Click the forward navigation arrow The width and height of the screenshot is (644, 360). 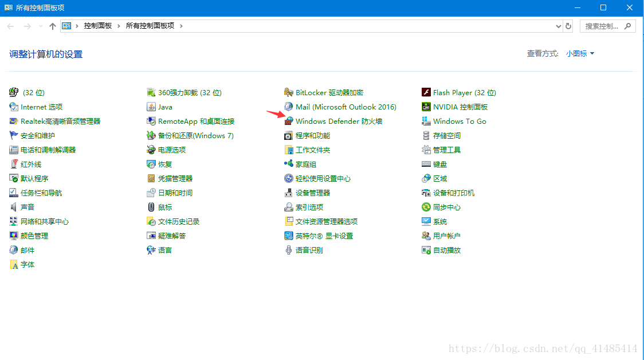27,26
